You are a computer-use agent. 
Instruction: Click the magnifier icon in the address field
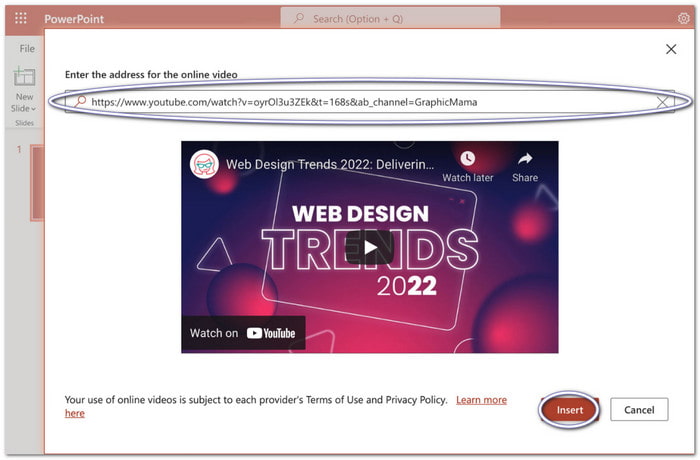[80, 101]
